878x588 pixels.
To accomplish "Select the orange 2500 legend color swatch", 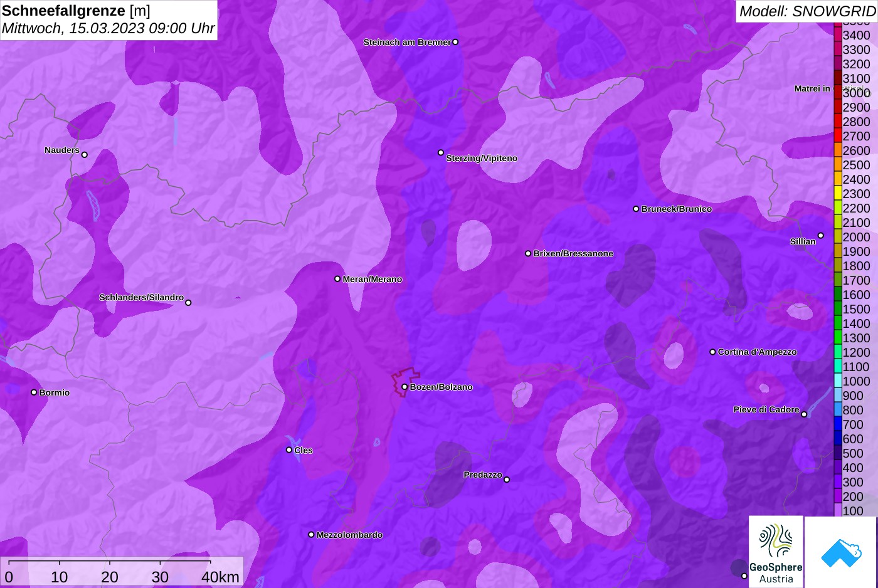I will click(838, 164).
